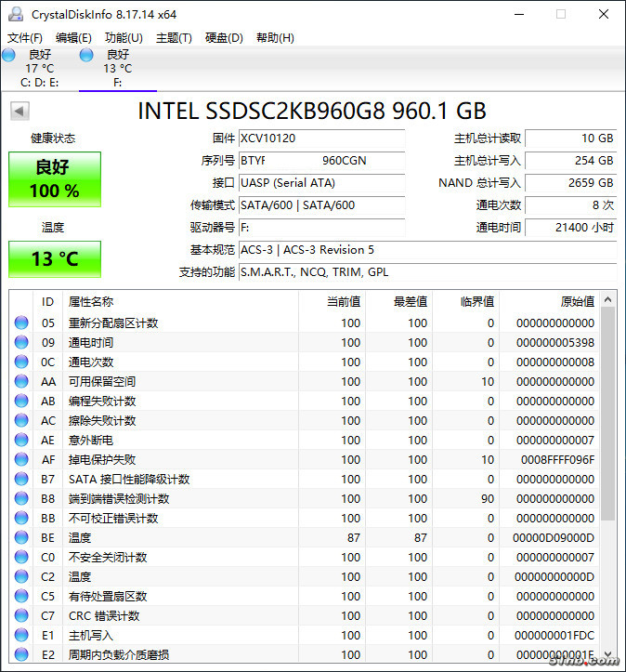The height and width of the screenshot is (672, 626).
Task: Open the 帮助(H) menu
Action: pos(275,38)
